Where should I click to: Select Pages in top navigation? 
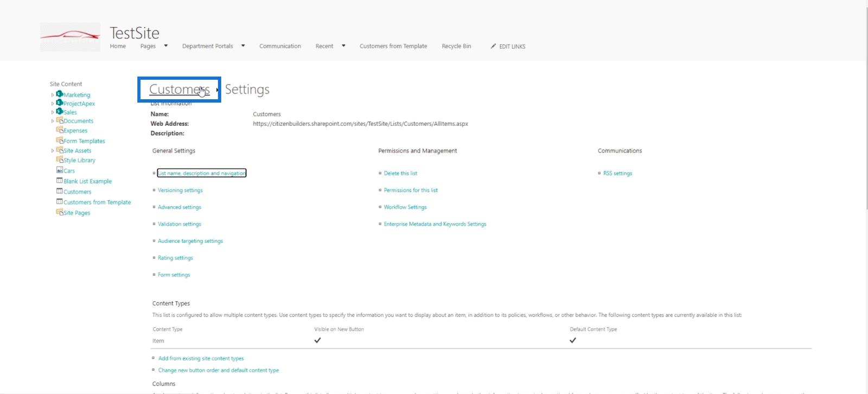(x=148, y=46)
